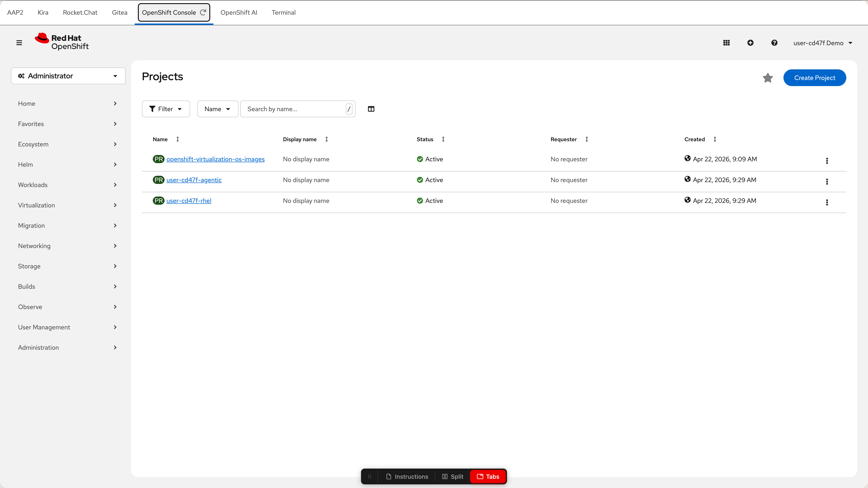868x488 pixels.
Task: Switch to the Terminal tab
Action: (x=283, y=12)
